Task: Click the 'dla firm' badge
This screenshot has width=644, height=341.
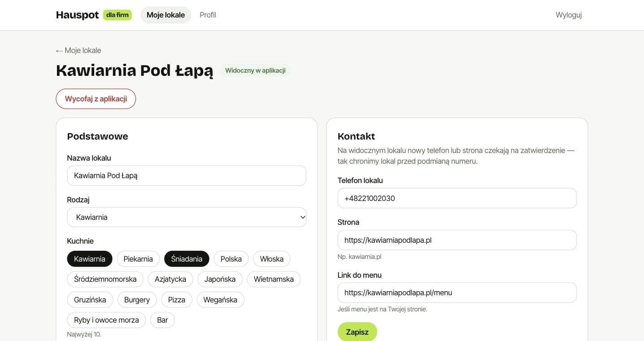Action: (117, 15)
